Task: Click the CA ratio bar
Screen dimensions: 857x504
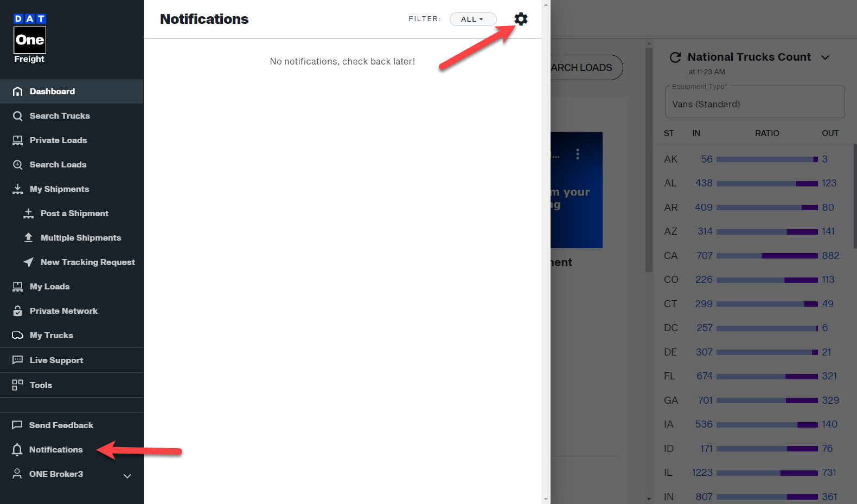Action: [767, 256]
